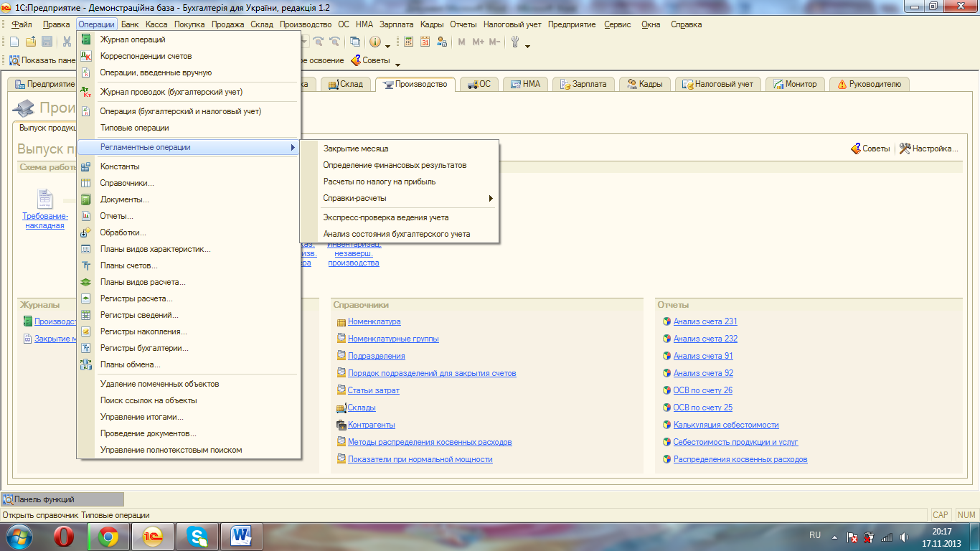Click the network signal tray icon
The image size is (980, 551).
(887, 537)
